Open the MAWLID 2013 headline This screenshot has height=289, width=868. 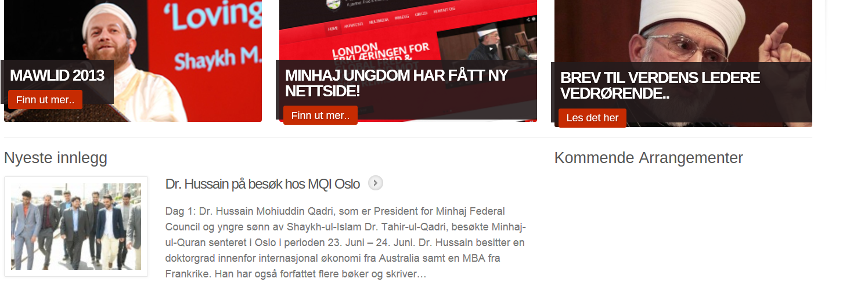pyautogui.click(x=57, y=75)
